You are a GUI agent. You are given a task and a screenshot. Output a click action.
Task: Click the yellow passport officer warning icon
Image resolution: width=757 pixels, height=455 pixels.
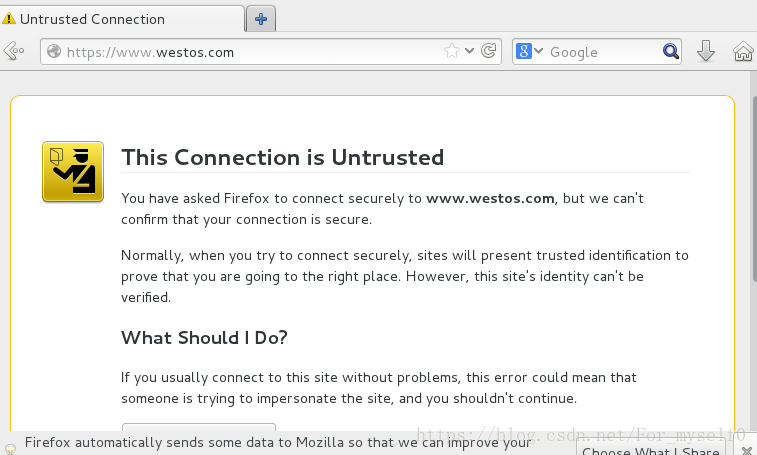pos(73,171)
